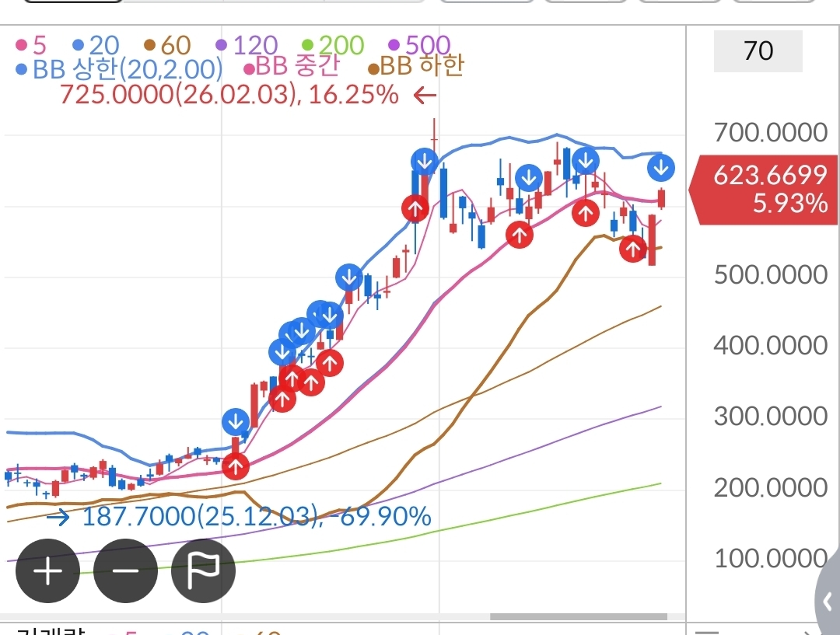Tap the blue sell arrow below the 725 peak

[425, 162]
